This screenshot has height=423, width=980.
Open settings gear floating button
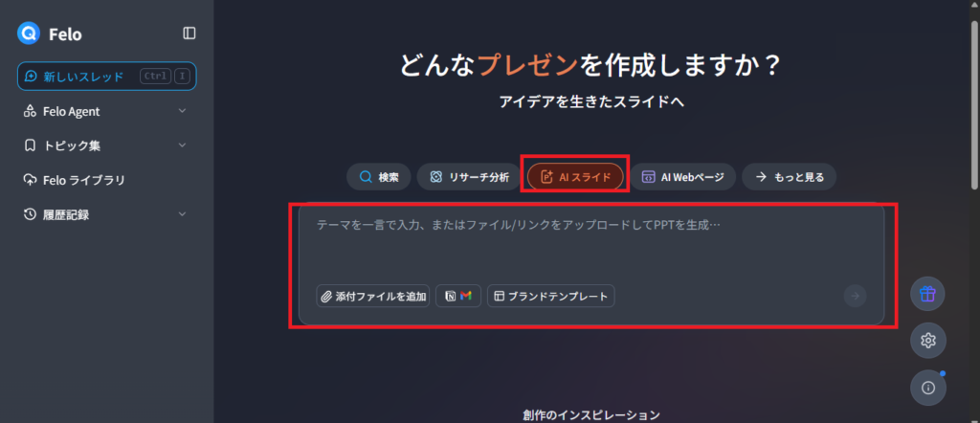pos(927,341)
